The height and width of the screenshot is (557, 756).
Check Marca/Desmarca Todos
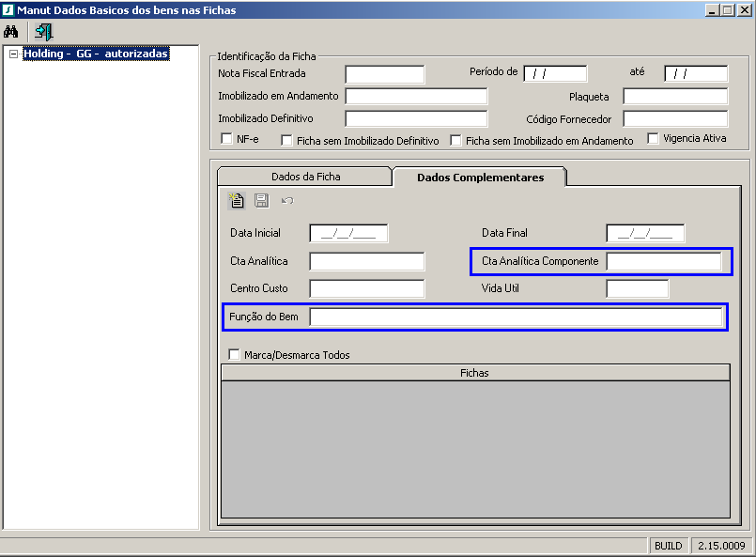pyautogui.click(x=235, y=355)
